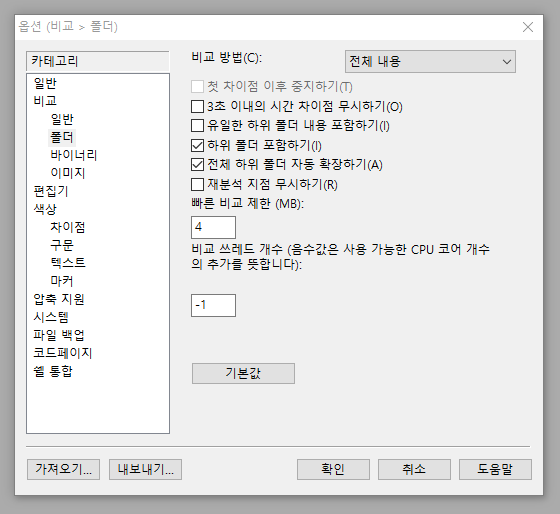Check 유일한 하위 폴더 내용 포함하기
The width and height of the screenshot is (560, 514).
[x=198, y=125]
